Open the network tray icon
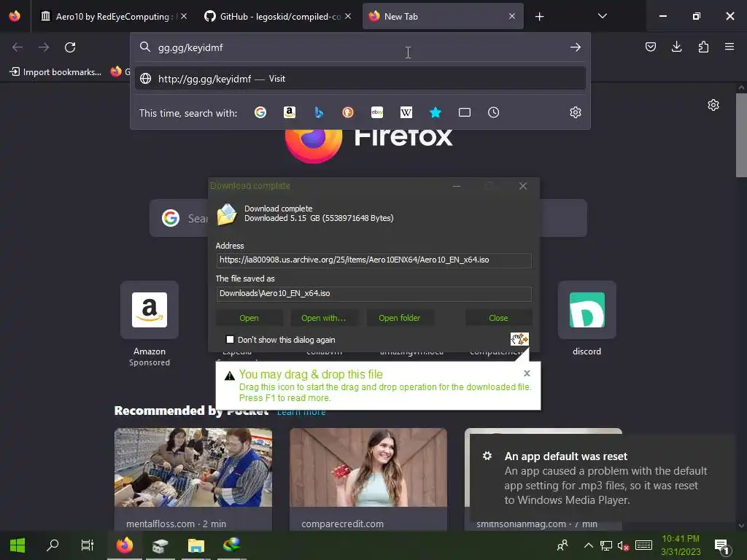Viewport: 747px width, 560px height. [605, 545]
